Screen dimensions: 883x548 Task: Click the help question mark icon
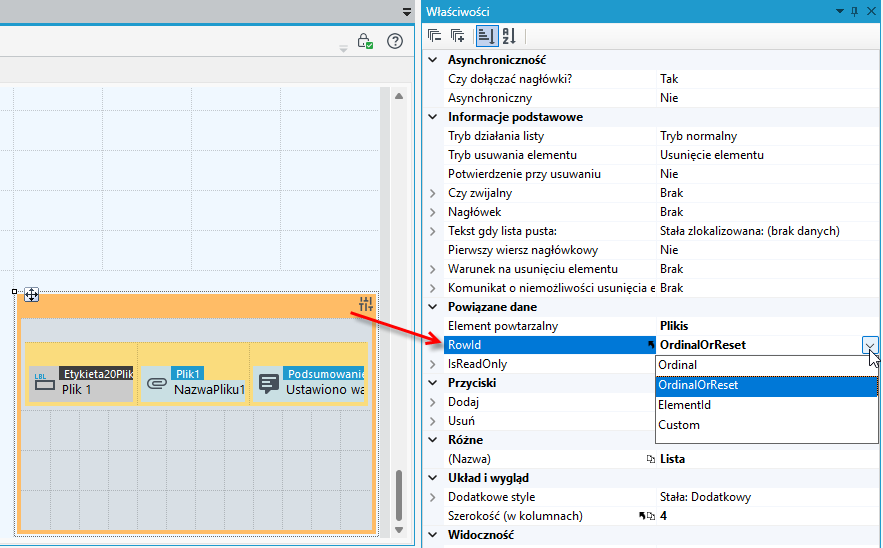click(x=395, y=41)
